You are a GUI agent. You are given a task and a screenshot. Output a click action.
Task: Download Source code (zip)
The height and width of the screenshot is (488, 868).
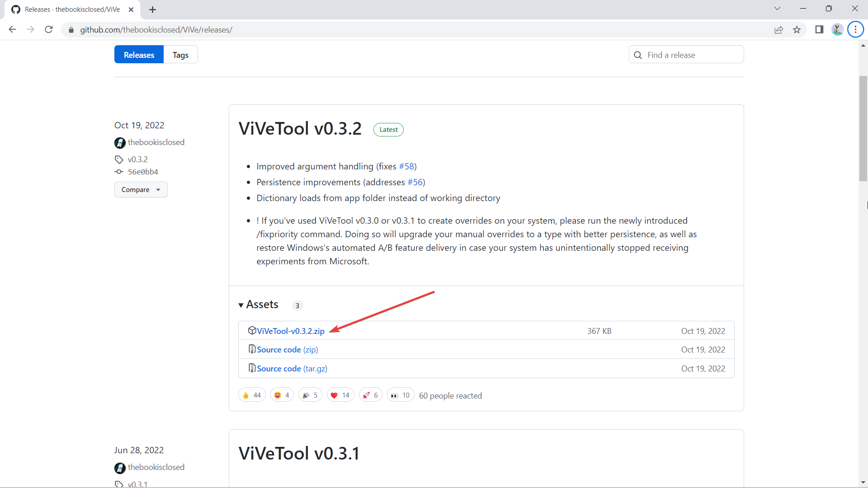pyautogui.click(x=283, y=349)
